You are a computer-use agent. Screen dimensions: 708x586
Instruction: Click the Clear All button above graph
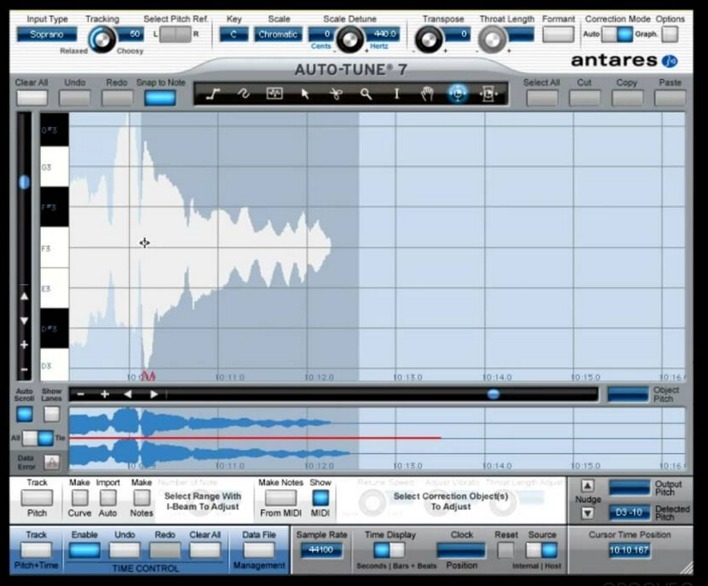click(x=32, y=98)
